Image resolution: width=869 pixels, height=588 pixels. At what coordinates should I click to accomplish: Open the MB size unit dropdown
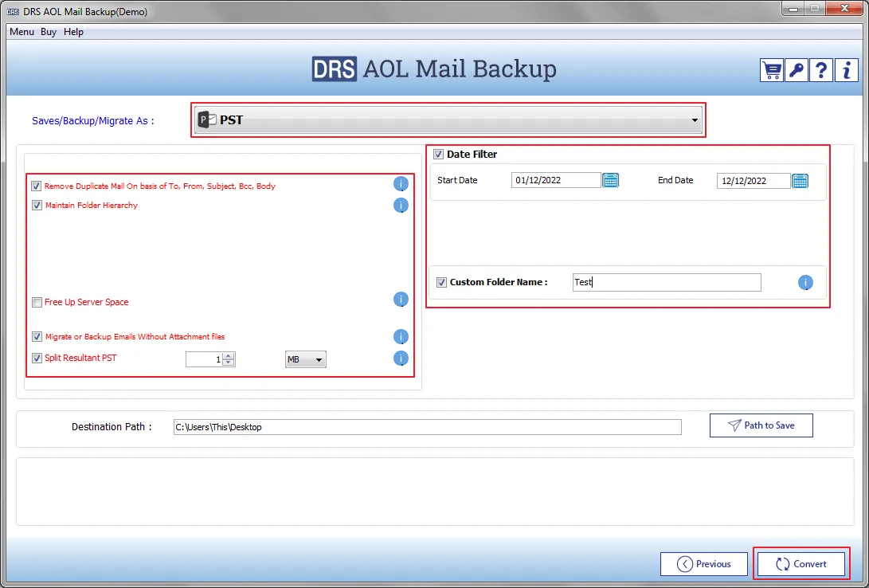(305, 359)
